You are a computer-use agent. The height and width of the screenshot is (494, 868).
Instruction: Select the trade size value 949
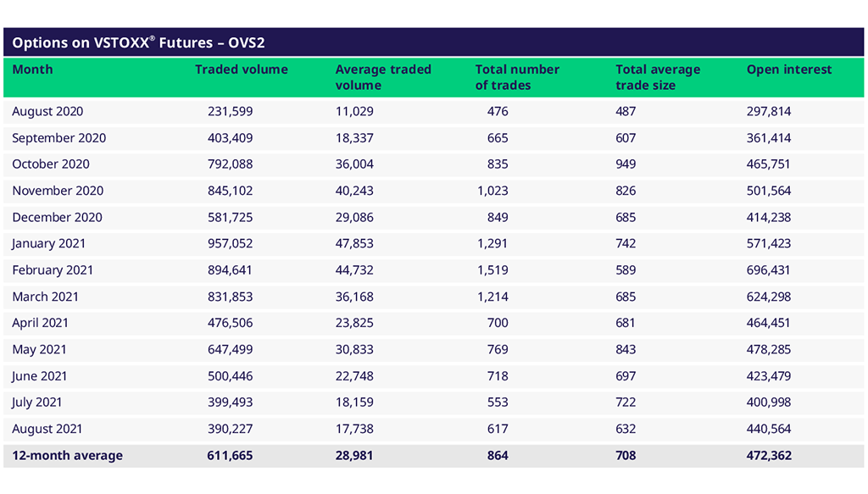coord(627,164)
